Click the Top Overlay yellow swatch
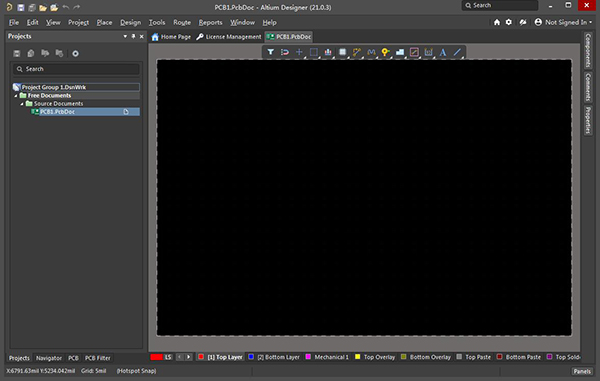The height and width of the screenshot is (381, 600). click(x=357, y=357)
